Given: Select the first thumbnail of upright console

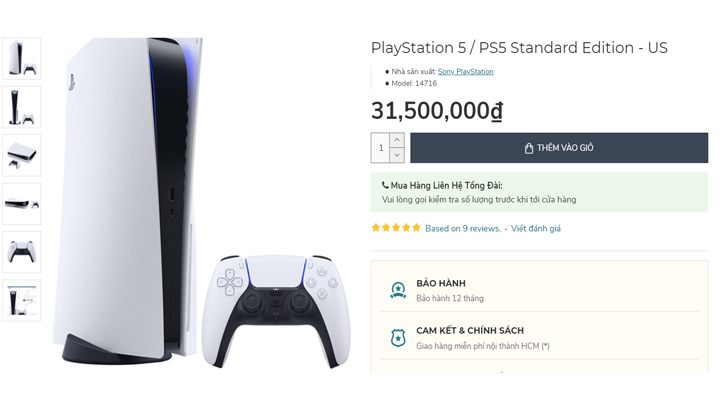Looking at the screenshot, I should (x=22, y=59).
